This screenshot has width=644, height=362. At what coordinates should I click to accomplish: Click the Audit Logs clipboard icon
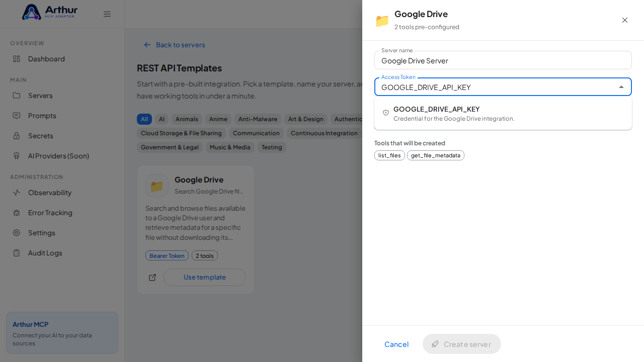[17, 253]
